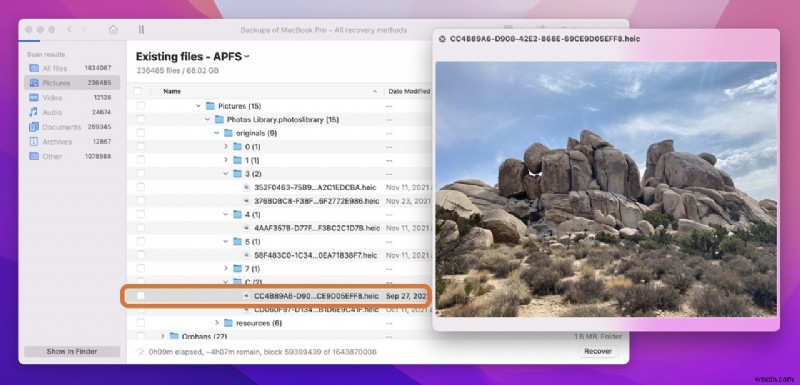The image size is (800, 385).
Task: Close the heic image preview window
Action: [x=442, y=39]
